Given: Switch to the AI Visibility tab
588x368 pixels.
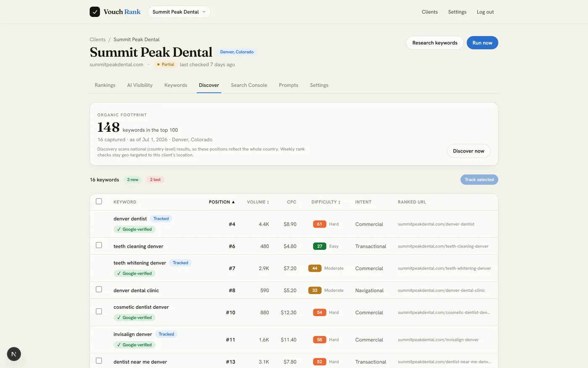Looking at the screenshot, I should (140, 85).
